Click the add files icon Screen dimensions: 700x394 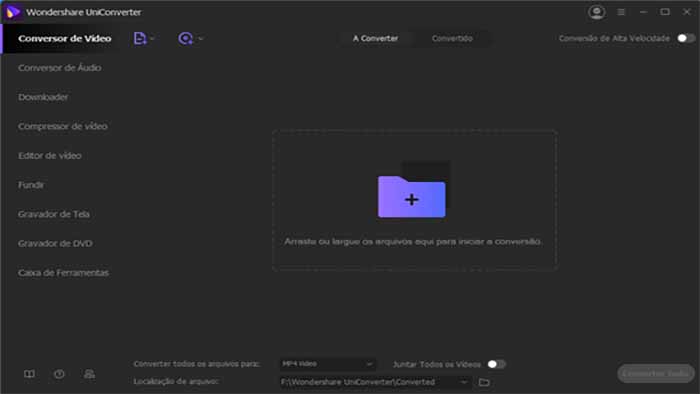point(140,39)
